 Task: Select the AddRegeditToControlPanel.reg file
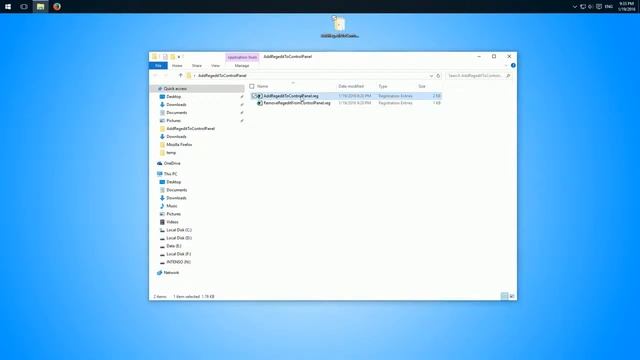point(291,96)
